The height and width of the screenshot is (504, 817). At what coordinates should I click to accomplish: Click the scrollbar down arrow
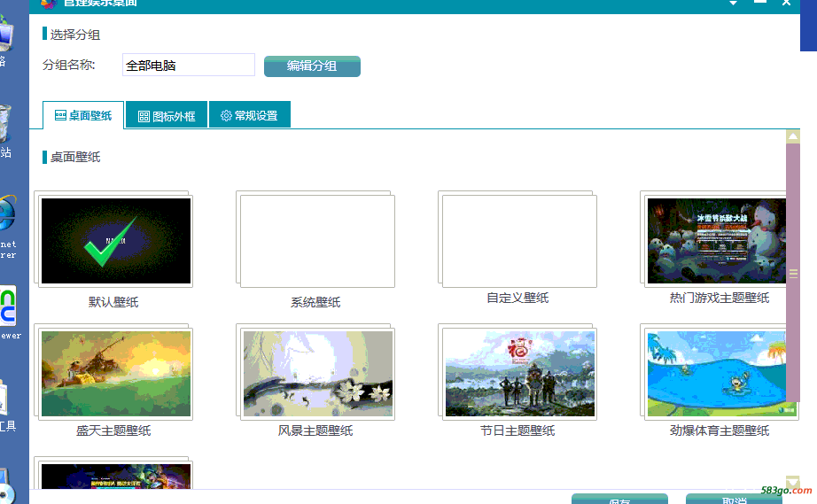tap(792, 482)
